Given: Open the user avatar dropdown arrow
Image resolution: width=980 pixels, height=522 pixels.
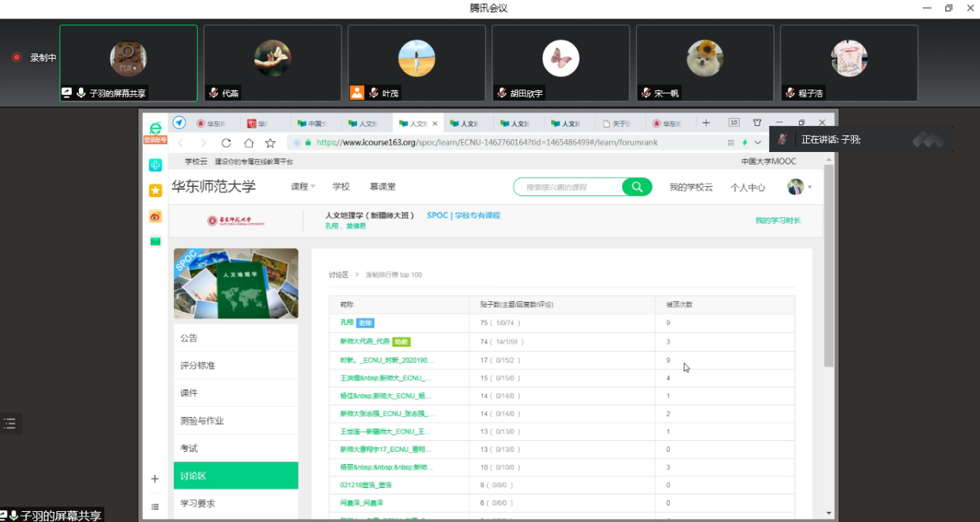Looking at the screenshot, I should coord(809,187).
